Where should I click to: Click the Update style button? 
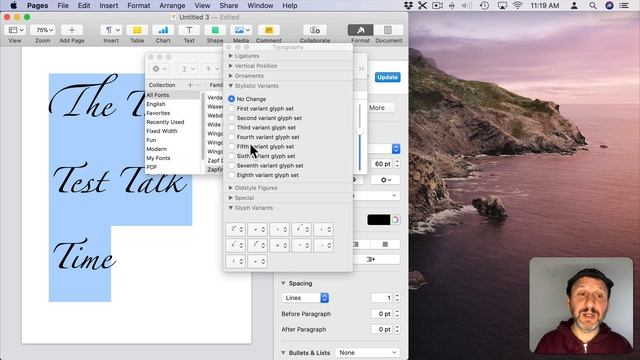click(387, 77)
